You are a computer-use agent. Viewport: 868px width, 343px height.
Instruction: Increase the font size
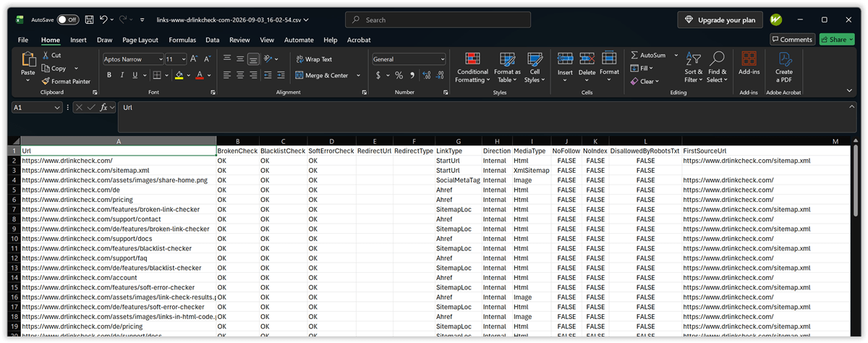coord(194,59)
